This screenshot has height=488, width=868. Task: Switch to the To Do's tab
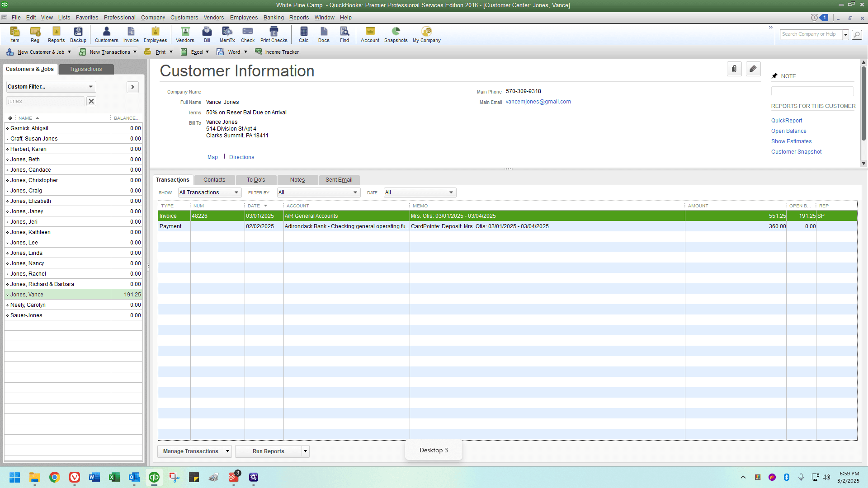(256, 180)
